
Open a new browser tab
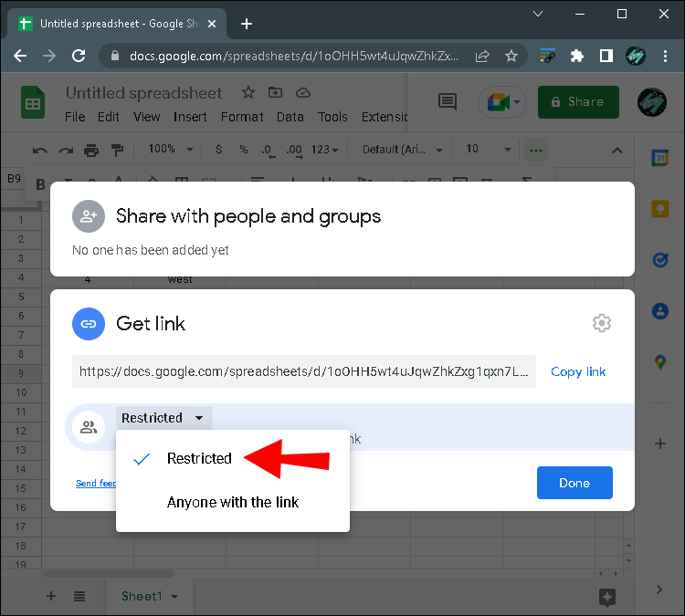coord(247,24)
